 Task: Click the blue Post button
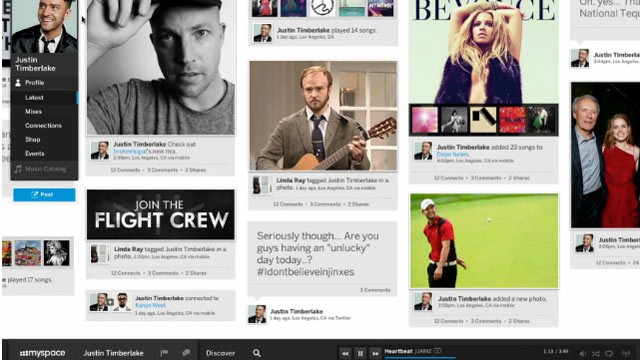click(x=44, y=195)
